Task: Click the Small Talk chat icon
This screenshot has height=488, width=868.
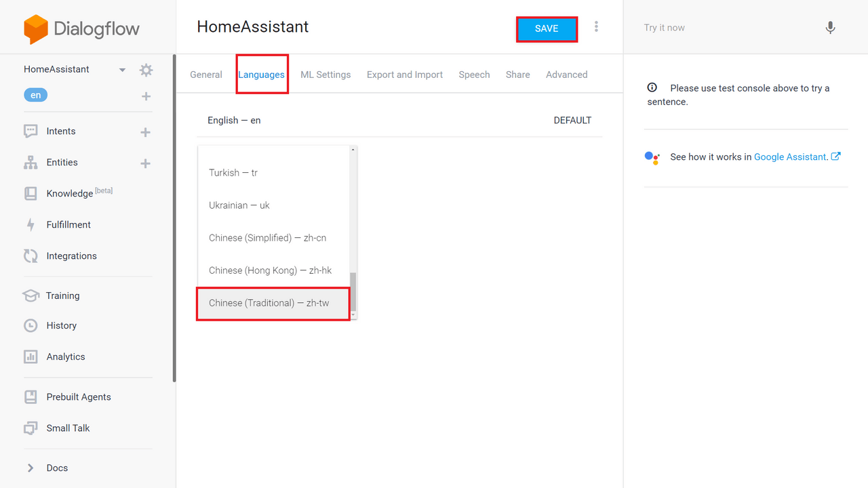Action: [31, 428]
